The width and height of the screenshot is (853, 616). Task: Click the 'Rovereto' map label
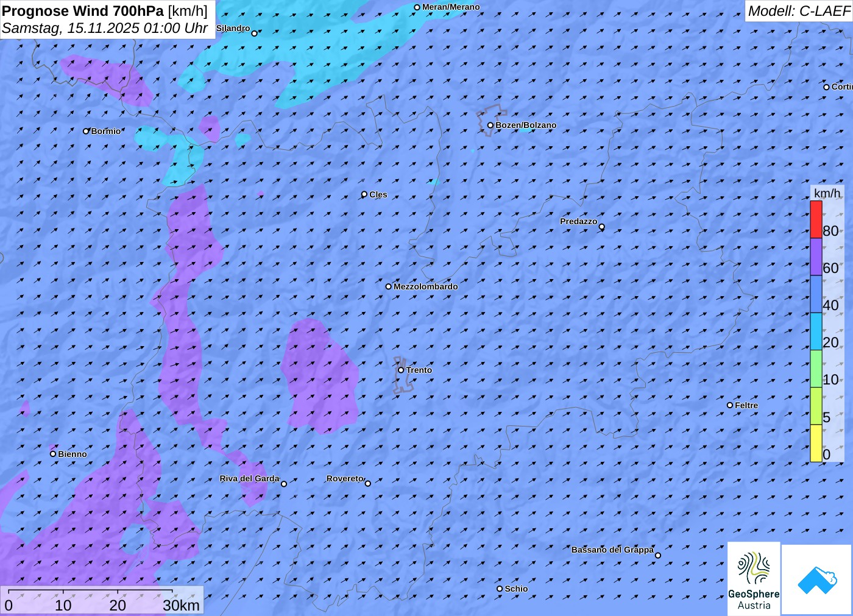tap(345, 478)
